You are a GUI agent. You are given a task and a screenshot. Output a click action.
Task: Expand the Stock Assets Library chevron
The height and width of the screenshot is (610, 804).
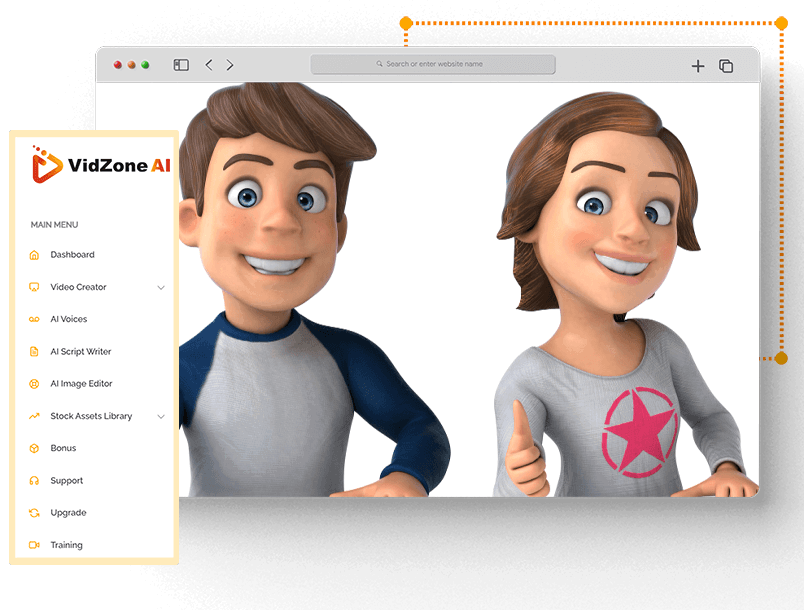(161, 416)
